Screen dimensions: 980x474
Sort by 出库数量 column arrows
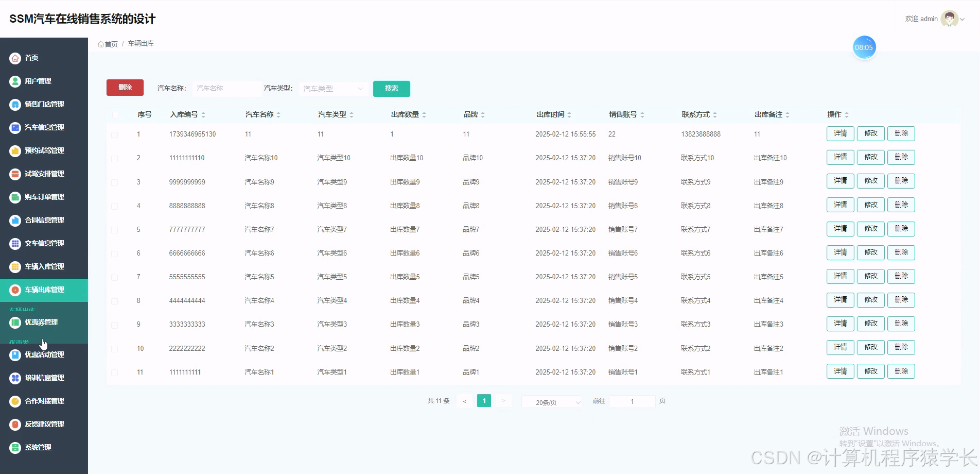[424, 115]
